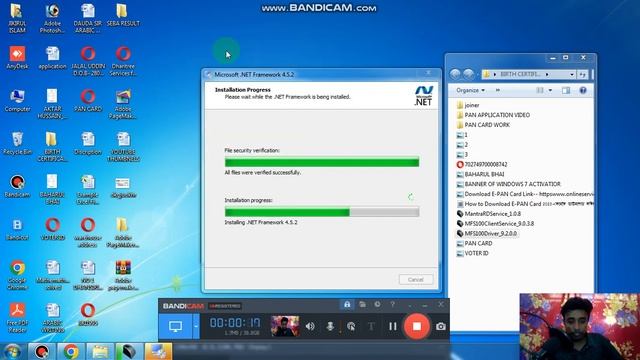The width and height of the screenshot is (640, 360).
Task: Select joiner folder in Explorer
Action: [x=468, y=105]
